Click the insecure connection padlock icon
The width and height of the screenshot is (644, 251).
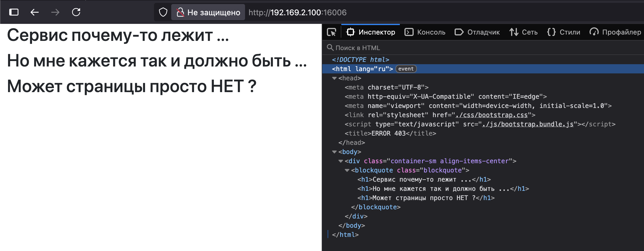(x=180, y=12)
